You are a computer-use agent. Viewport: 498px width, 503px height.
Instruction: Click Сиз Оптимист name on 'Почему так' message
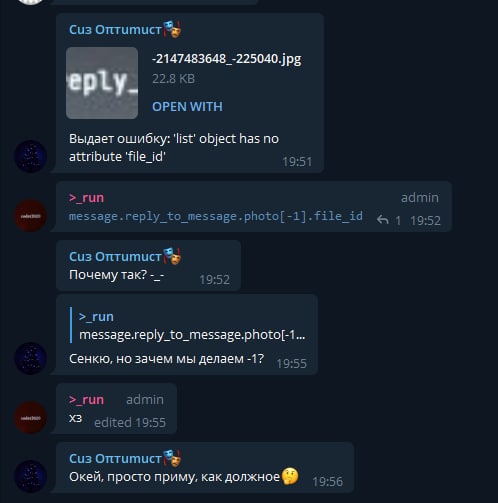tap(115, 257)
